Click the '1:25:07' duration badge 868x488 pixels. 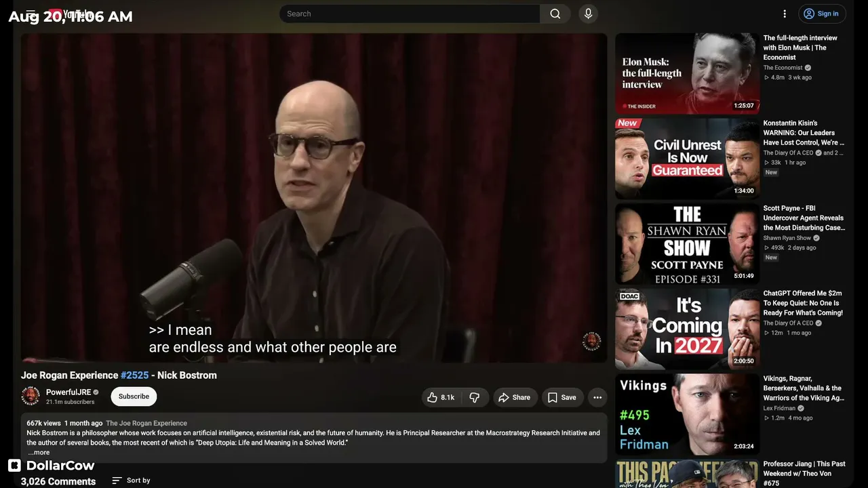pyautogui.click(x=744, y=106)
